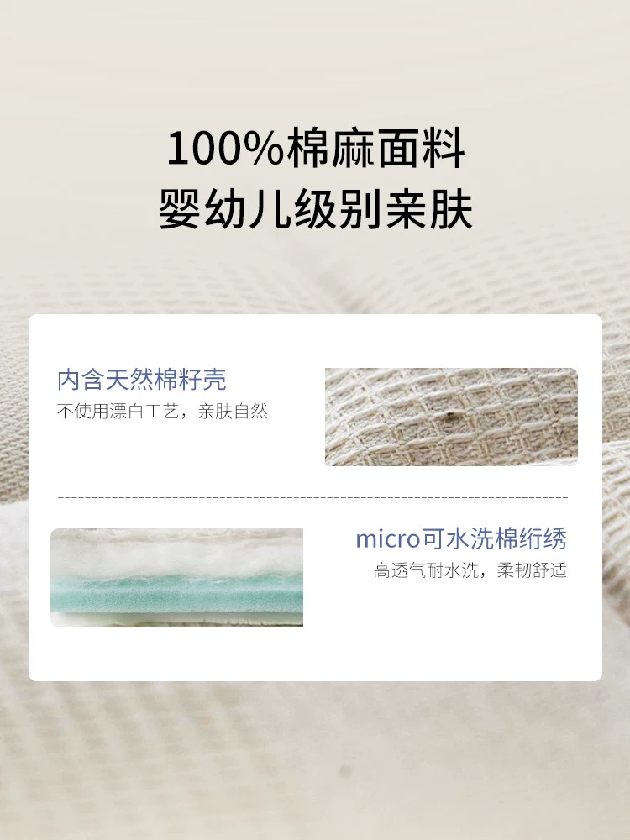
Task: Select the 婴幼儿级别亲肤 headline line
Action: tap(315, 209)
